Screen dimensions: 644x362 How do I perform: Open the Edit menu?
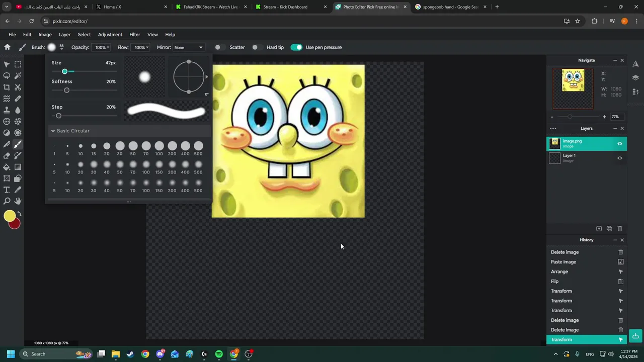(x=27, y=35)
